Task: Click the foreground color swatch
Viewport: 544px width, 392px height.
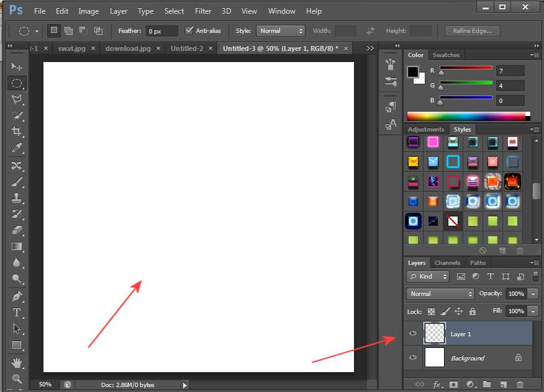Action: tap(413, 72)
